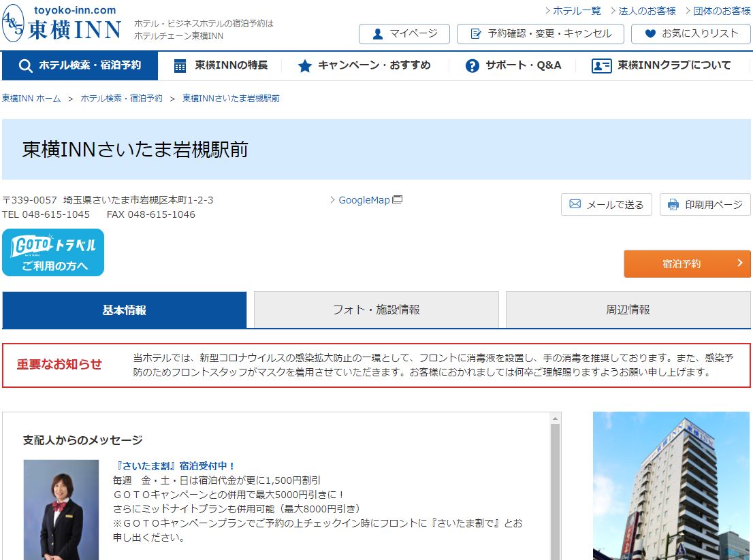
Task: Click the external window icon next to GoogleMap
Action: [397, 199]
